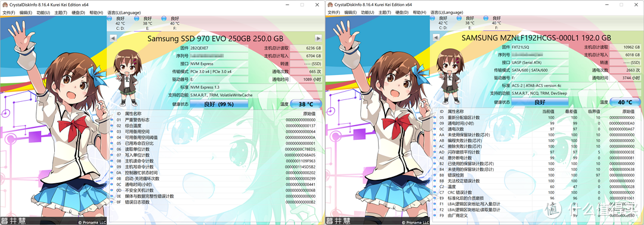Select SMART row 0F 错误日志项数
This screenshot has width=644, height=225.
click(x=215, y=202)
